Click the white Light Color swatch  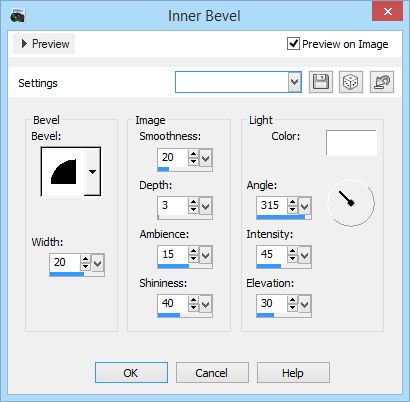[351, 143]
